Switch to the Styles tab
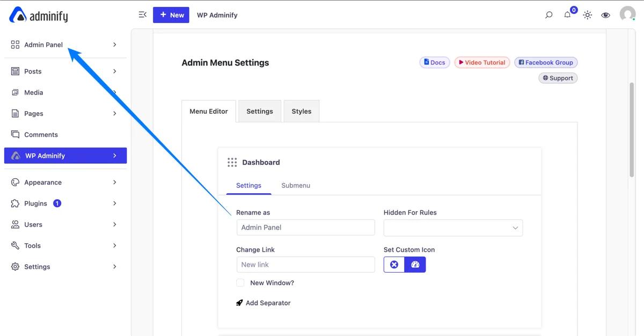This screenshot has width=644, height=336. click(x=302, y=111)
